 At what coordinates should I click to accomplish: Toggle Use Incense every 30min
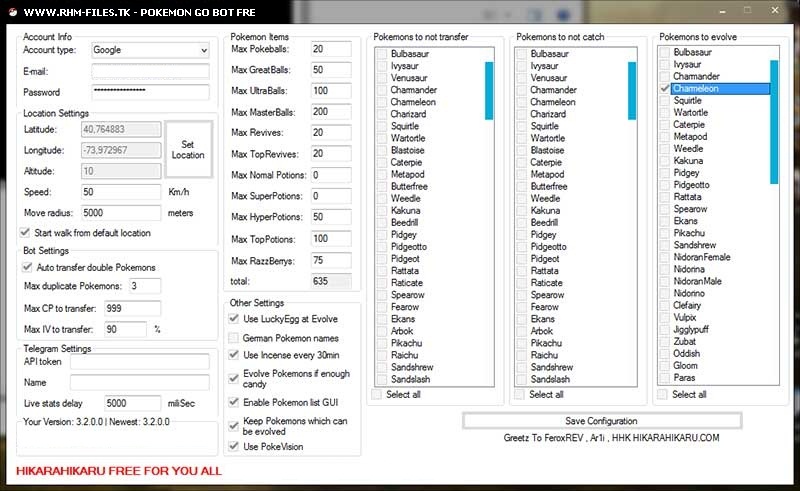(x=234, y=355)
